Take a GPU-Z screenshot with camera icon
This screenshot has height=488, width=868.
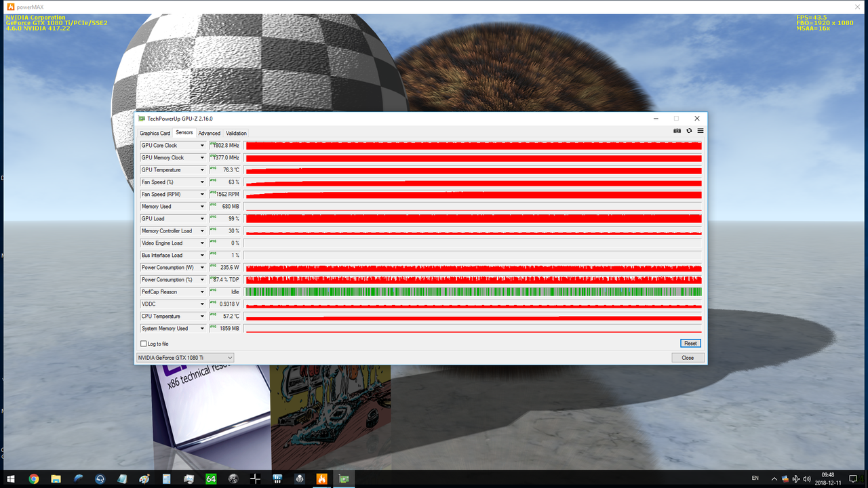click(677, 131)
